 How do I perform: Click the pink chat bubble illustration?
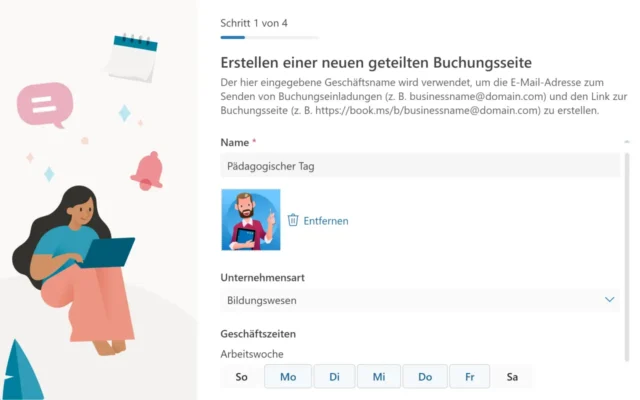pyautogui.click(x=46, y=104)
